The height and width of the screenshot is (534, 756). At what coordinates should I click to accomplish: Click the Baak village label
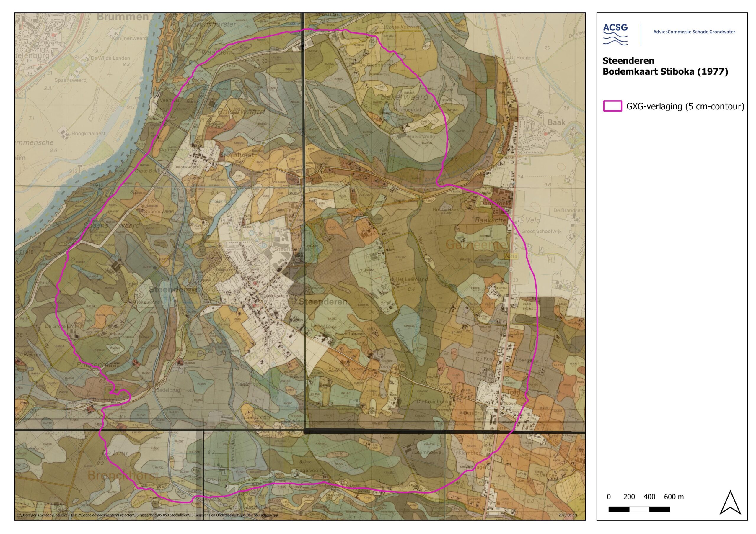(x=556, y=122)
